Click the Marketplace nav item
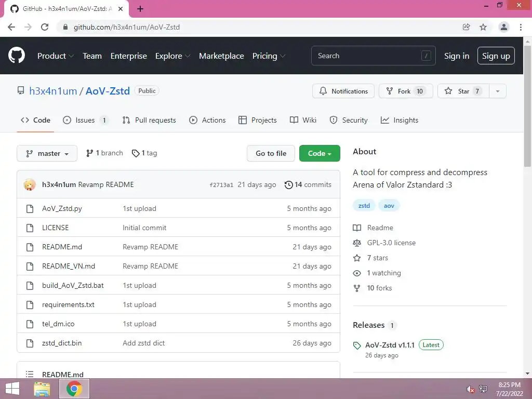The image size is (532, 399). 221,56
